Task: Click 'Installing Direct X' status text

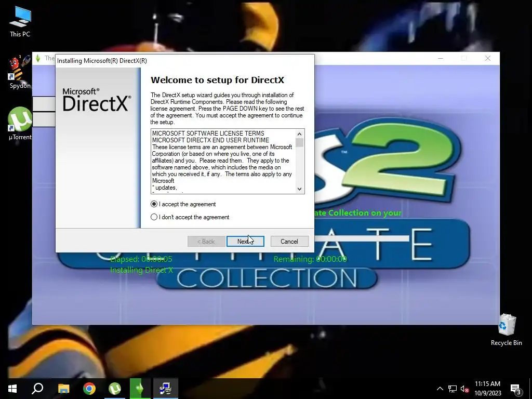Action: coord(141,270)
